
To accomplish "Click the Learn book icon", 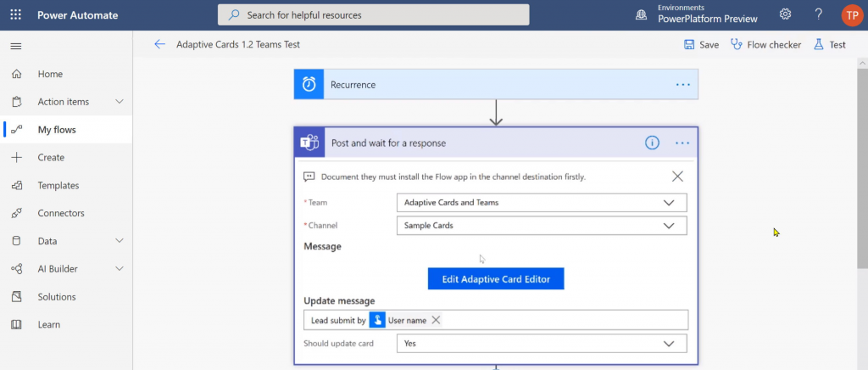I will click(x=17, y=324).
